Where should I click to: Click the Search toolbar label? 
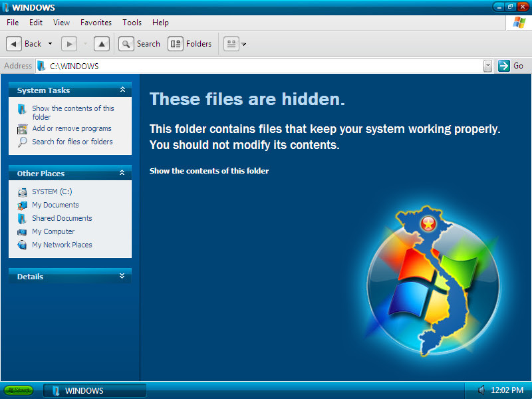click(148, 44)
